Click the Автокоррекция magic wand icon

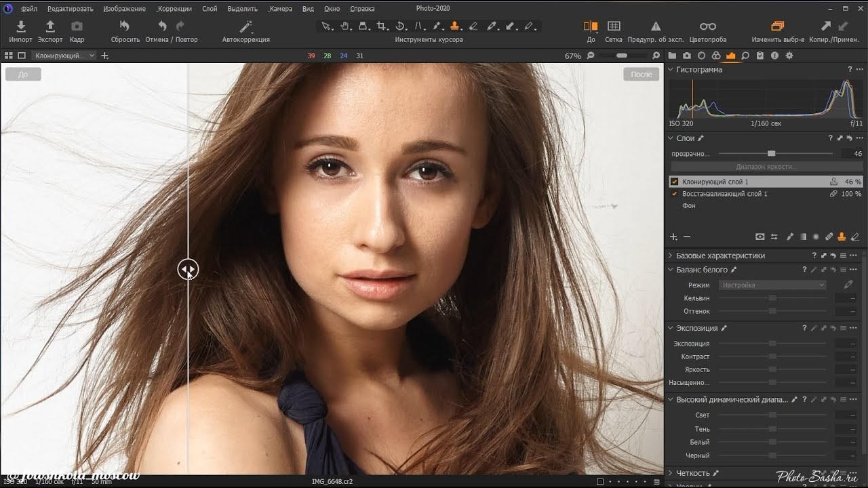(246, 26)
